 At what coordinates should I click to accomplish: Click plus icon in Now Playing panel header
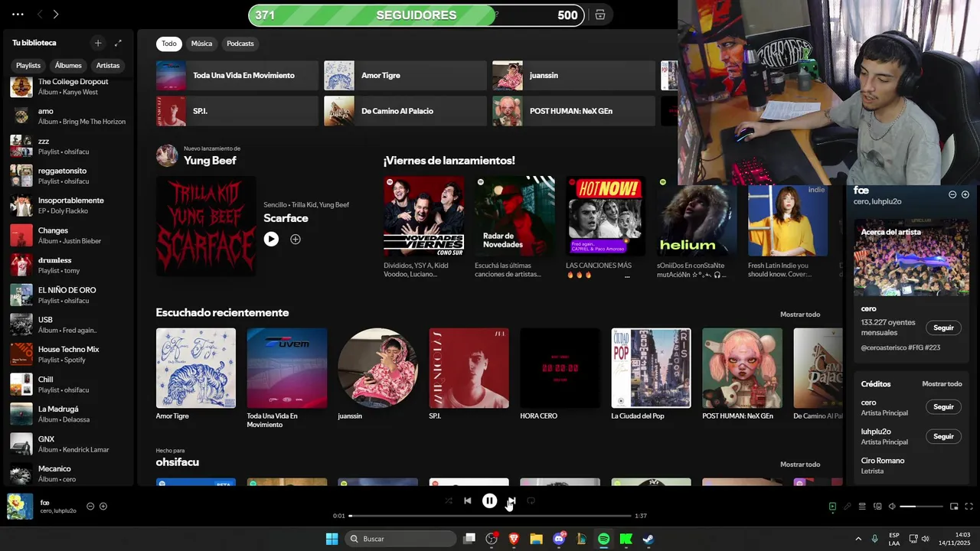[965, 194]
